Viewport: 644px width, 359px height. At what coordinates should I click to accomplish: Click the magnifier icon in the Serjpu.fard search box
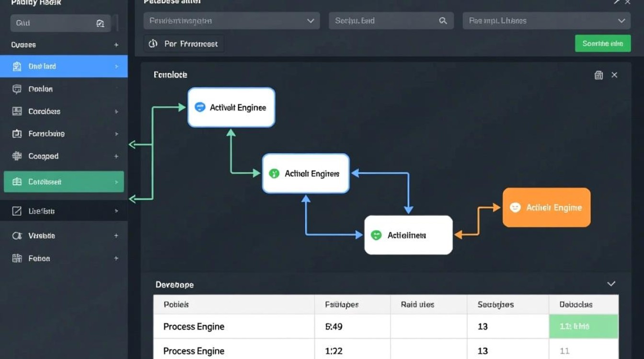(443, 21)
